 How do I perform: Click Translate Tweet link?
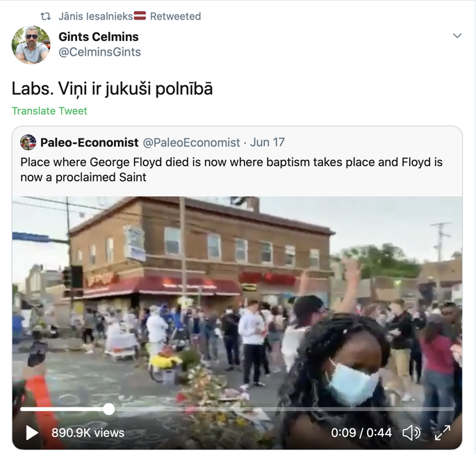tap(49, 111)
